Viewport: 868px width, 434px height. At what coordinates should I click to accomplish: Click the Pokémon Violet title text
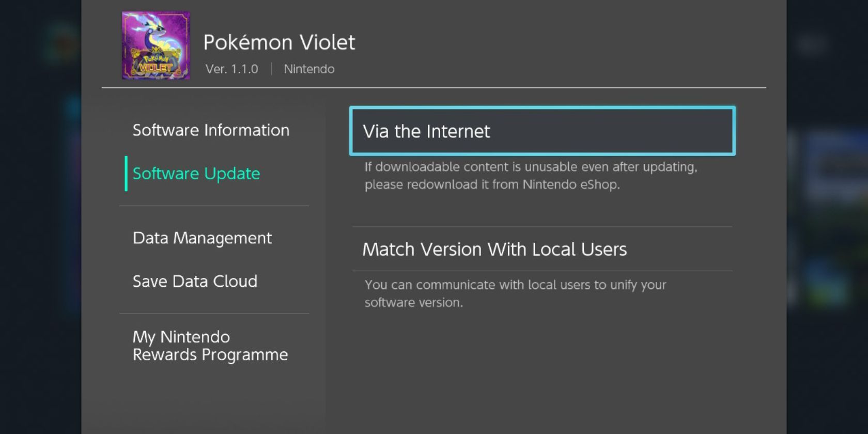pos(279,42)
